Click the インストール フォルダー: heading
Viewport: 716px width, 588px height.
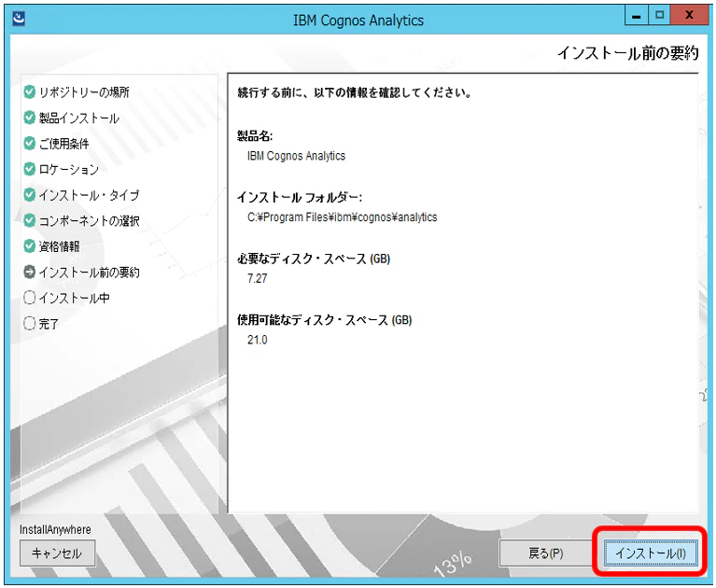coord(300,197)
